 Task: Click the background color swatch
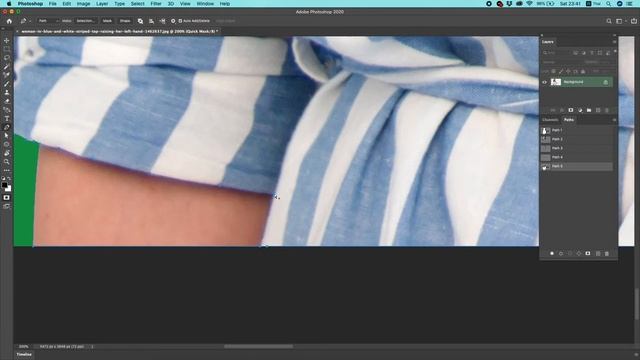(8, 189)
